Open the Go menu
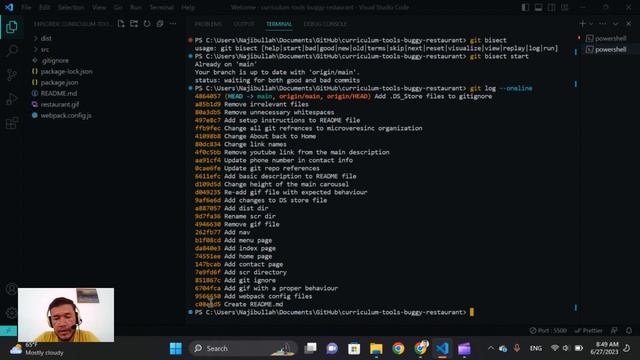Screen dimensions: 640x360 click(118, 7)
